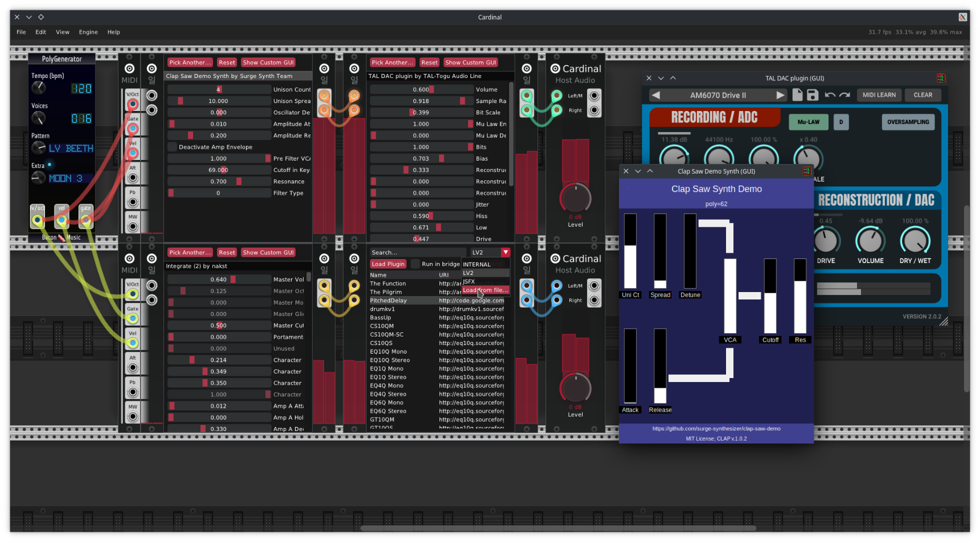
Task: Choose Load from file... in dropdown list
Action: point(485,290)
